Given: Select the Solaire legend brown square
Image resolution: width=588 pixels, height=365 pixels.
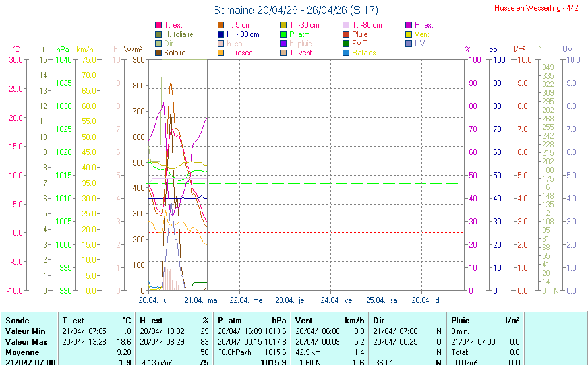Looking at the screenshot, I should pos(158,53).
